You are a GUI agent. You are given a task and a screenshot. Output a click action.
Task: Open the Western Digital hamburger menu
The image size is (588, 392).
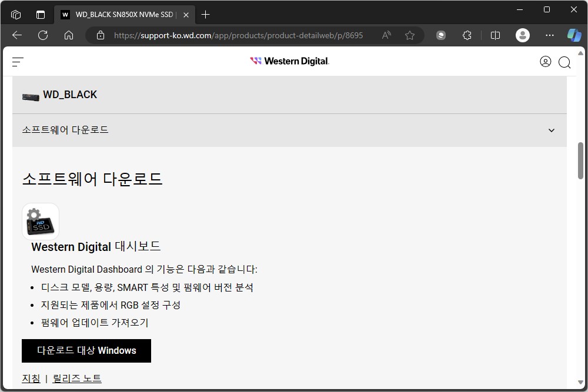tap(18, 62)
